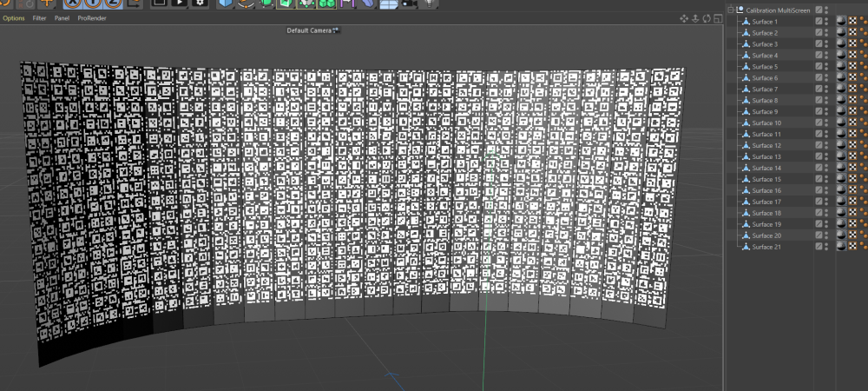The image size is (868, 391).
Task: Toggle the X axis lock
Action: coord(73,3)
